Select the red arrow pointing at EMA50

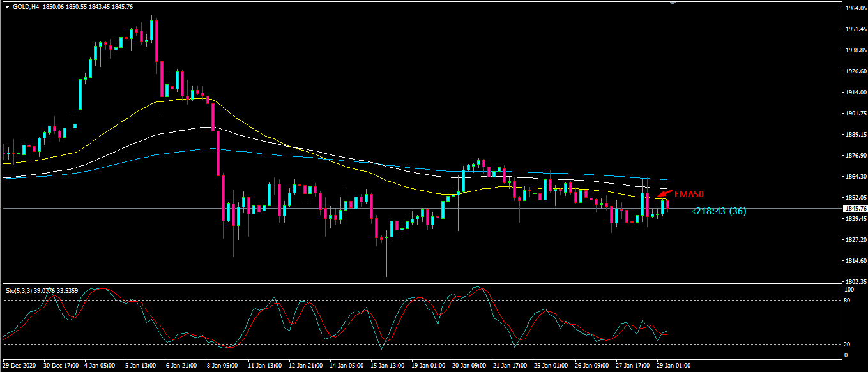point(664,194)
